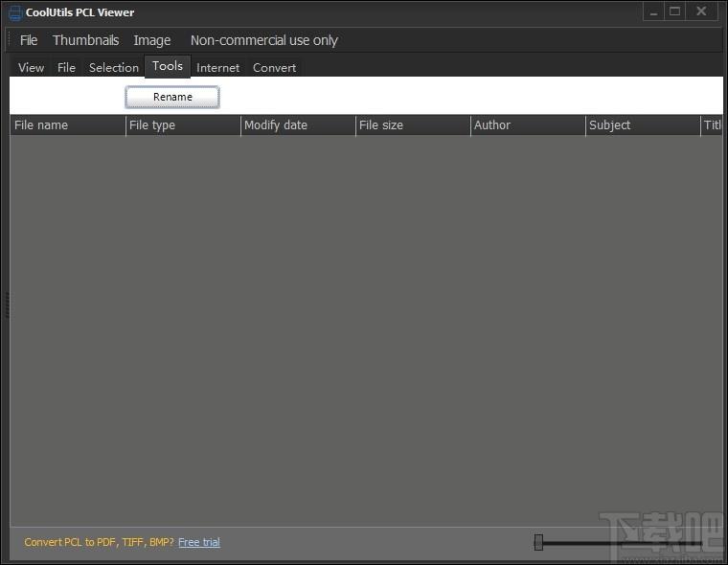Switch to the View tab

[31, 67]
